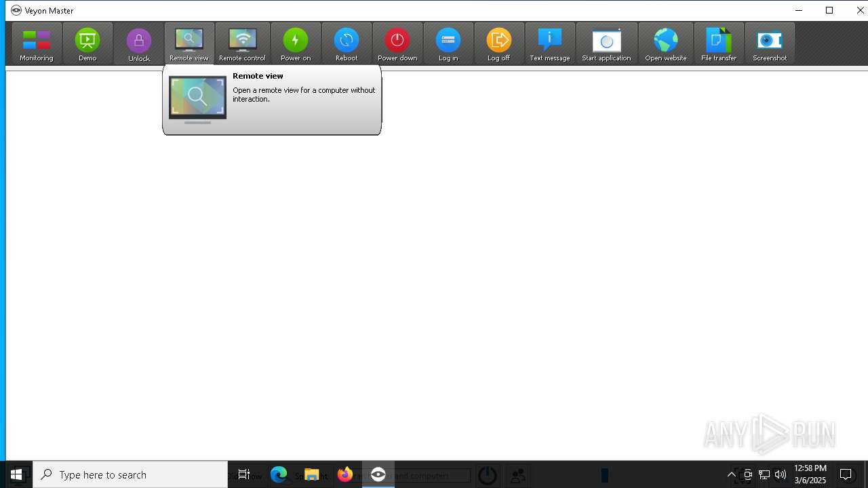The image size is (868, 488).
Task: Open the Windows Start menu
Action: pyautogui.click(x=16, y=474)
